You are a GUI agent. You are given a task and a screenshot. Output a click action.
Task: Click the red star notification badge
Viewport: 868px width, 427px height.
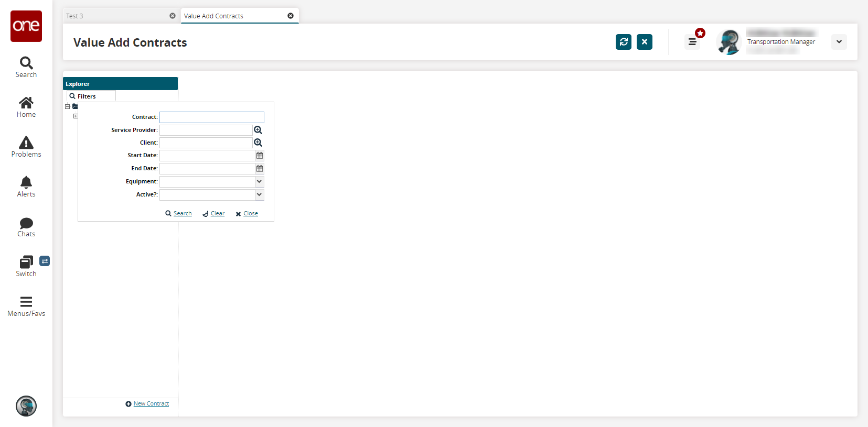pos(700,33)
